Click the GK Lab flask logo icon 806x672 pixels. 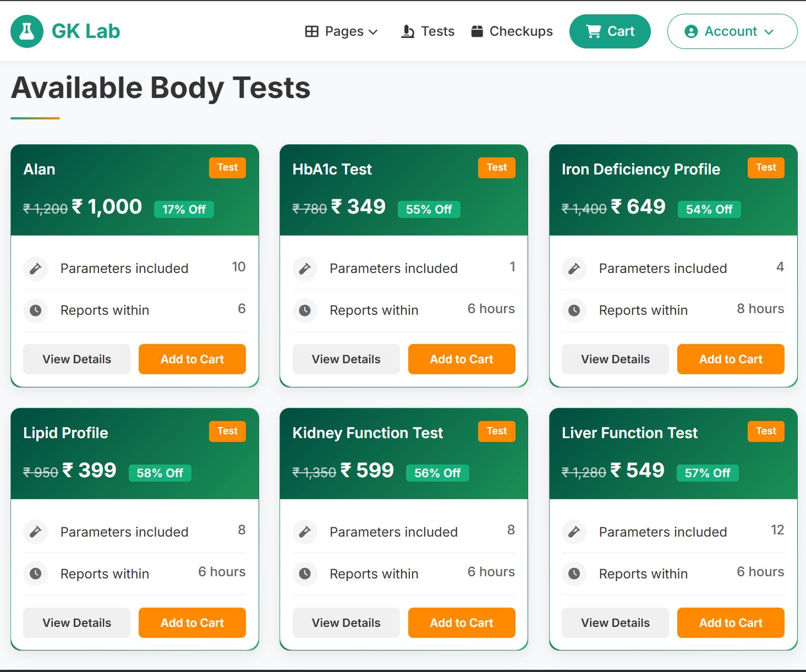pos(26,31)
